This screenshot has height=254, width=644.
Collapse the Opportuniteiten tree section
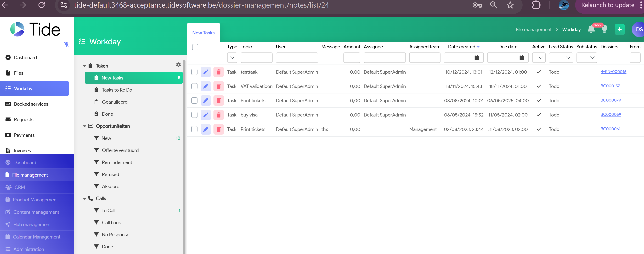[84, 126]
